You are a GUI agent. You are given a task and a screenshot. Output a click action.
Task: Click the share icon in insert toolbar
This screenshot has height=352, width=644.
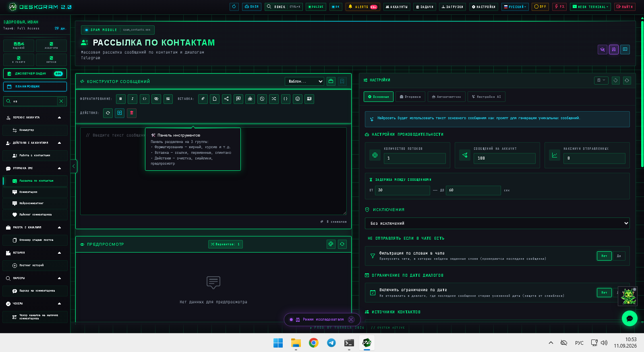pyautogui.click(x=227, y=99)
